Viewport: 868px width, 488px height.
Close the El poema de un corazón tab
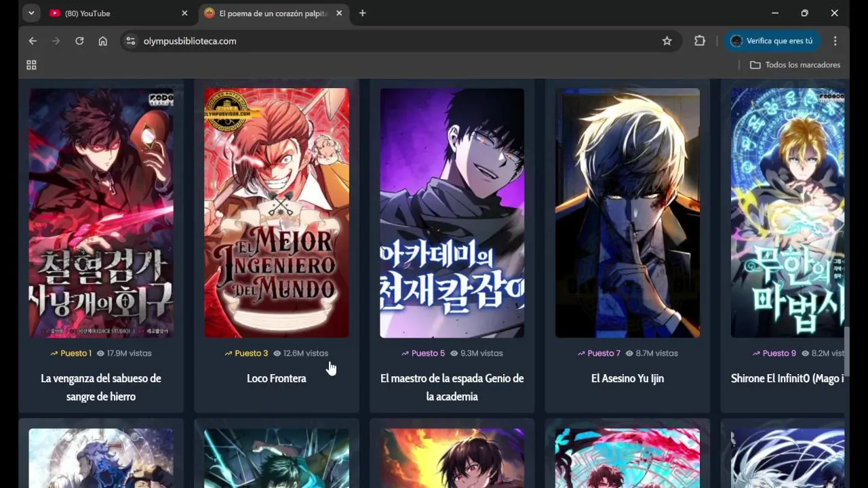tap(339, 13)
